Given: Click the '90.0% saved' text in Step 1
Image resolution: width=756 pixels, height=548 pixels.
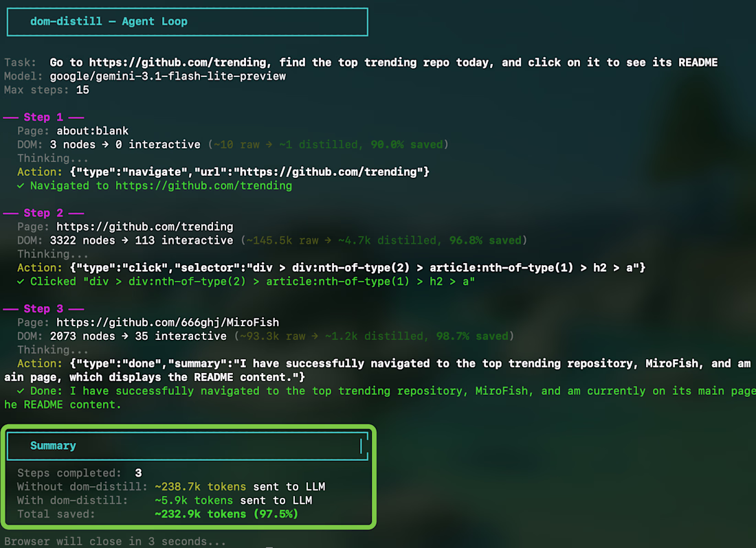Looking at the screenshot, I should (x=407, y=144).
